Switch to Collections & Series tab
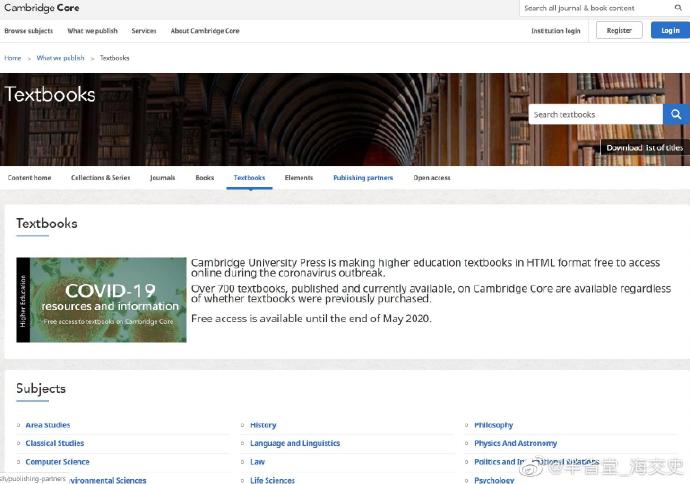Screen dimensions: 690x484 click(x=100, y=178)
